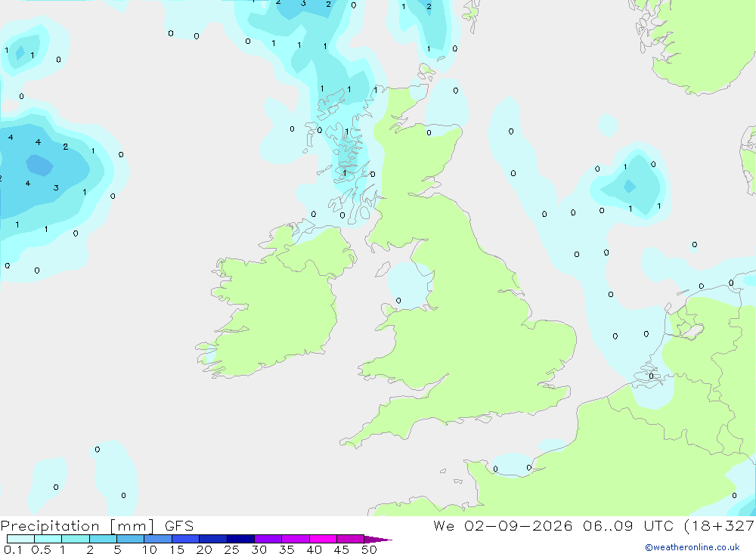Click the legend swatch between 45 and 50

pyautogui.click(x=351, y=539)
